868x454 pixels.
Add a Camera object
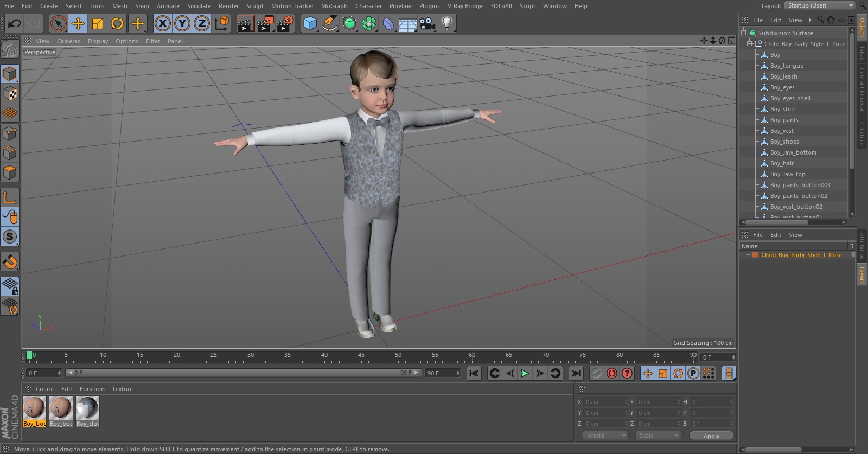(427, 23)
